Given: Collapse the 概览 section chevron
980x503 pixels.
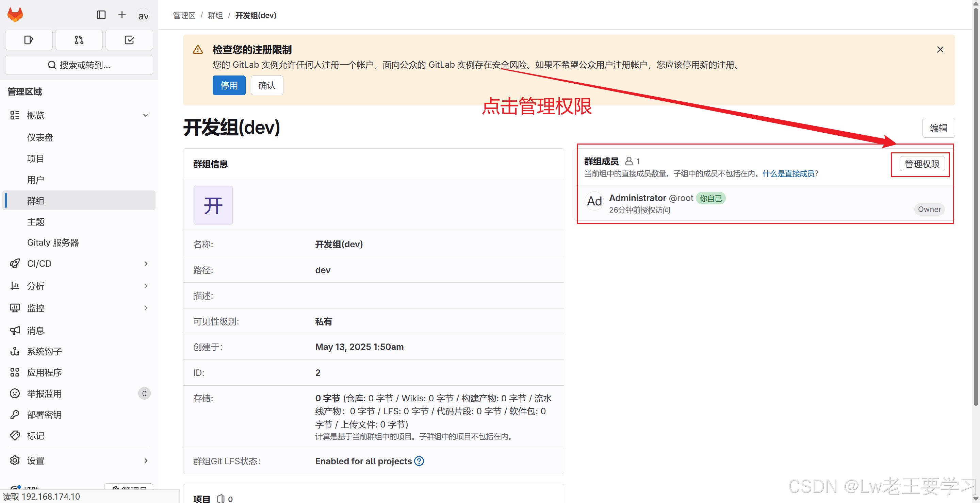Looking at the screenshot, I should pos(146,115).
